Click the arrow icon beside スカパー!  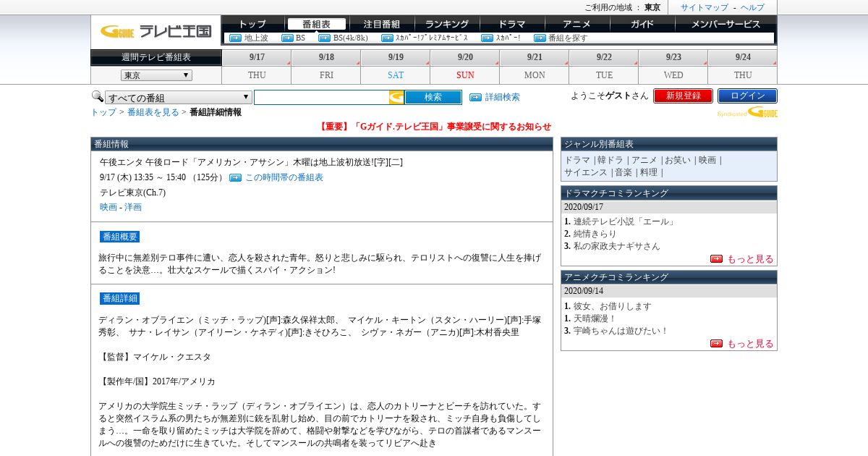click(x=487, y=38)
